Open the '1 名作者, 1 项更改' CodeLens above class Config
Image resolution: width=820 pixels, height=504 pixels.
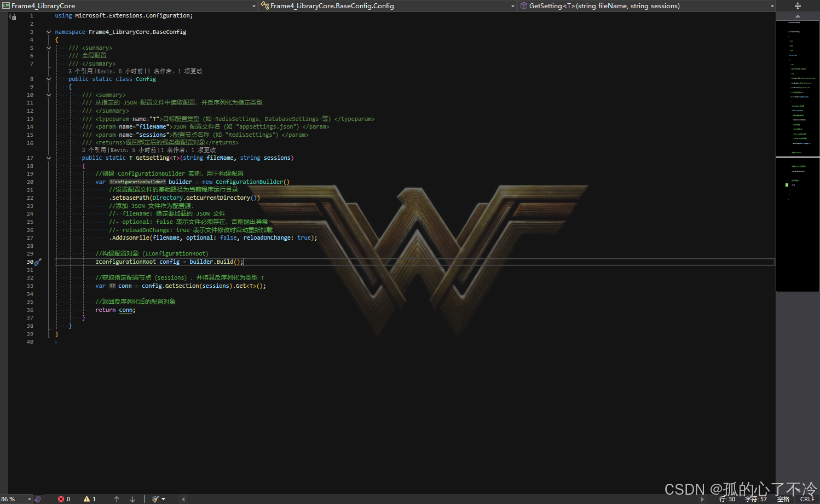point(174,72)
